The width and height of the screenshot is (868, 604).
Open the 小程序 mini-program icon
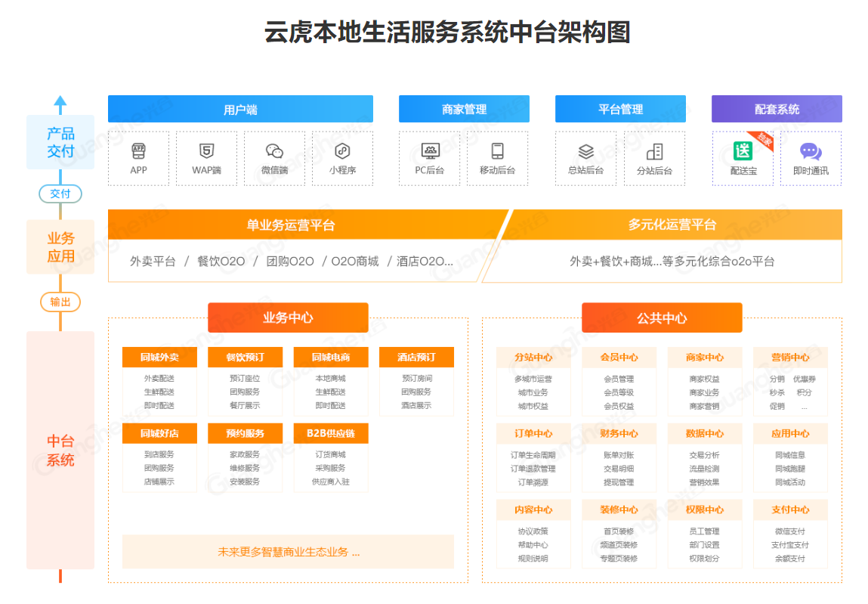[342, 150]
